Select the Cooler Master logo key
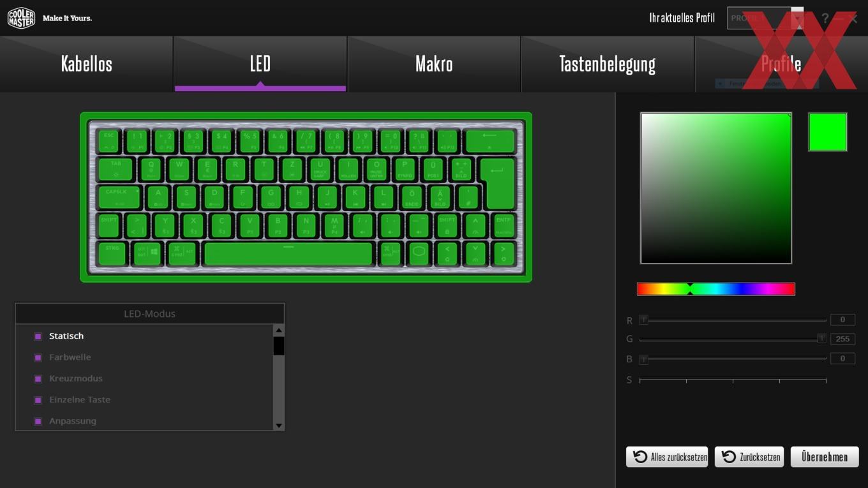The image size is (868, 488). pos(419,253)
